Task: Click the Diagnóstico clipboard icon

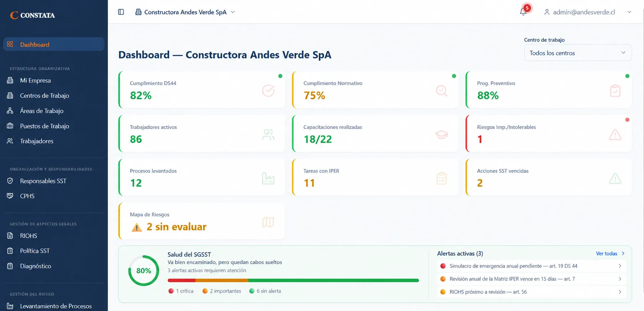Action: [x=10, y=266]
